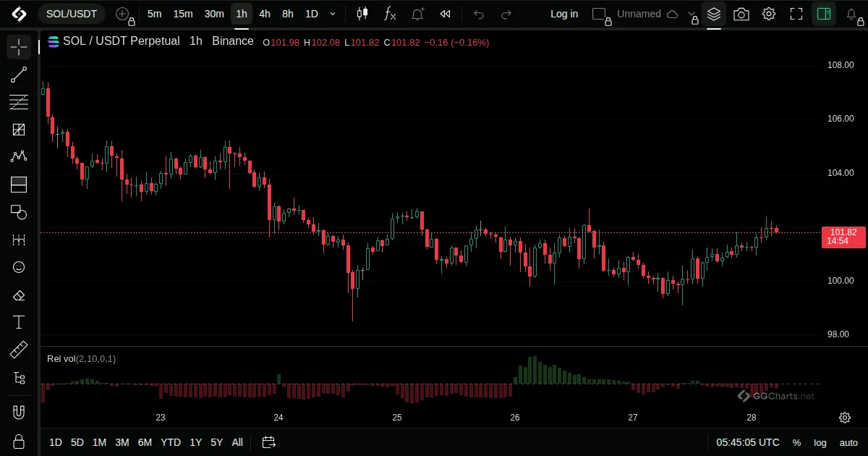Open the Fibonacci retracement tool

point(19,102)
